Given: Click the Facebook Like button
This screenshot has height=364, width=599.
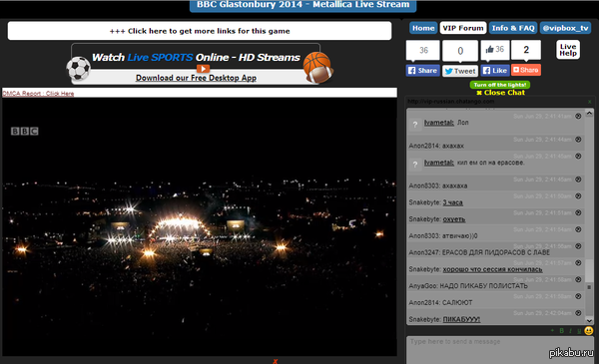Looking at the screenshot, I should (495, 71).
